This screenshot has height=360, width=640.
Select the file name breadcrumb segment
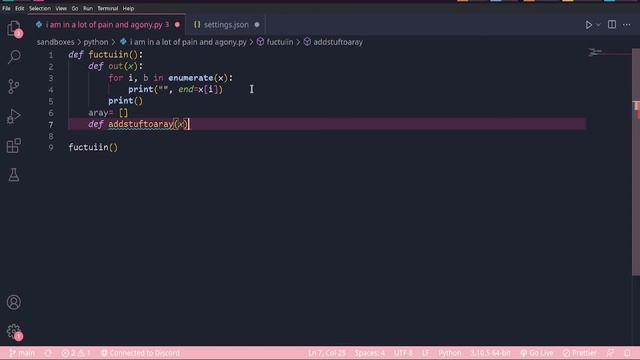click(x=188, y=42)
